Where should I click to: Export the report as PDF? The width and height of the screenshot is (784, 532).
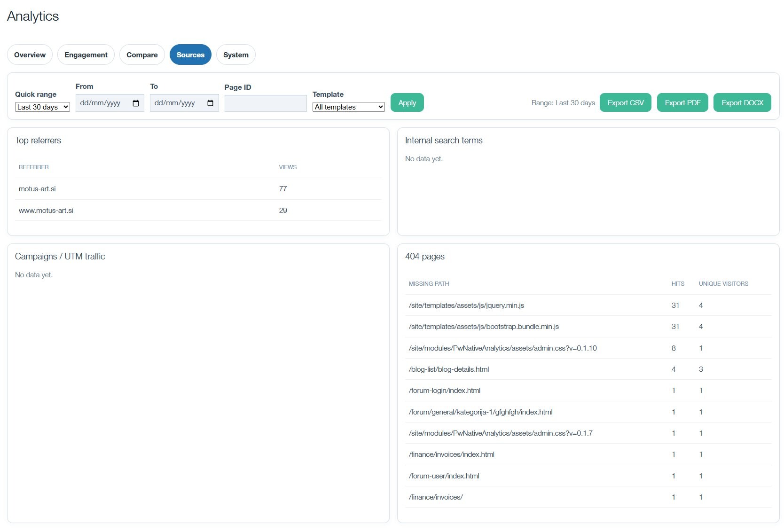(x=682, y=103)
